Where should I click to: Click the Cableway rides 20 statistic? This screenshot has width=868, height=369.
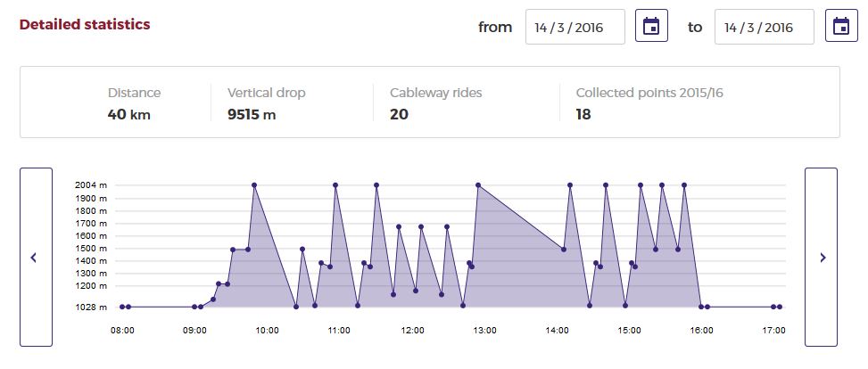(x=435, y=103)
